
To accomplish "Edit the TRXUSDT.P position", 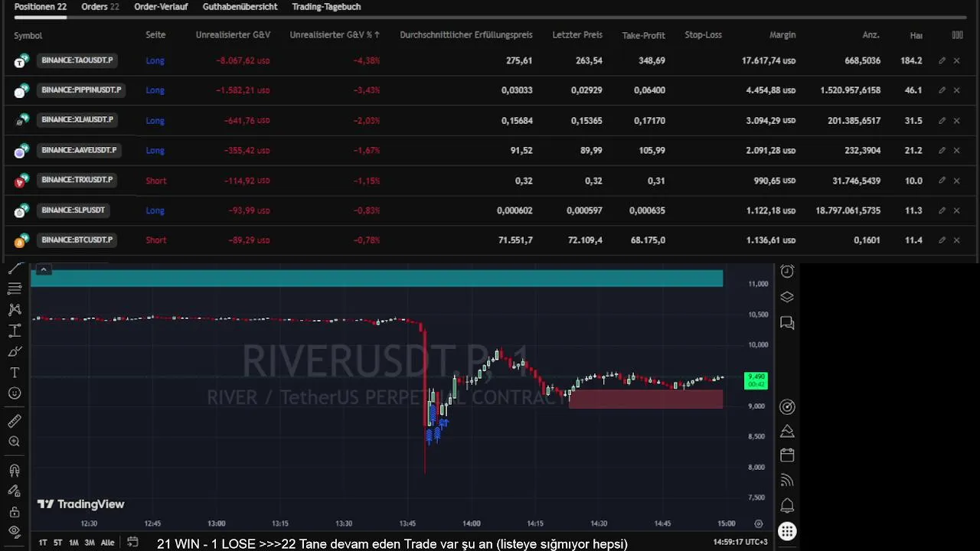I will coord(942,181).
